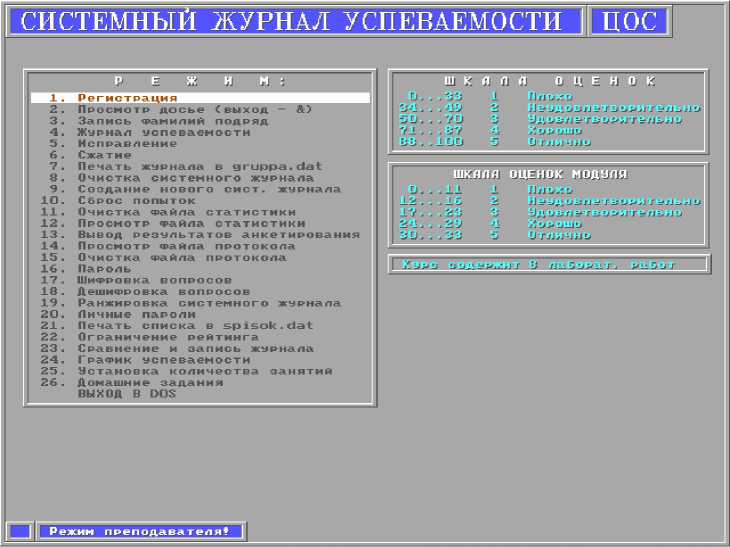Choose item 17 Шифровка вопросов

click(136, 280)
